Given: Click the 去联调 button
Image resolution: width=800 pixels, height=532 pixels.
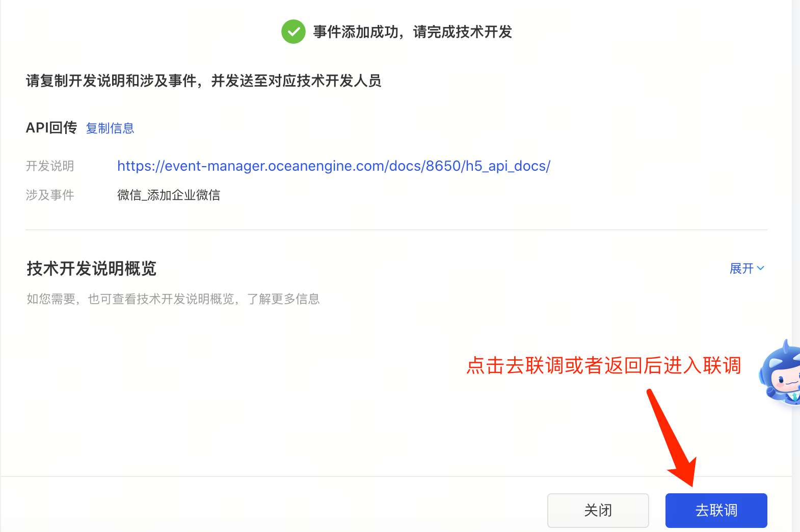Looking at the screenshot, I should [716, 510].
